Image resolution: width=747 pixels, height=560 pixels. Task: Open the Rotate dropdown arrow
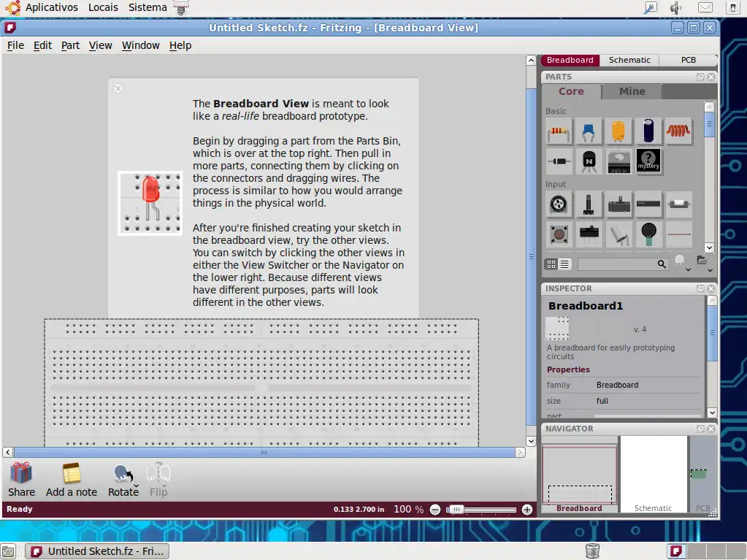[x=136, y=486]
